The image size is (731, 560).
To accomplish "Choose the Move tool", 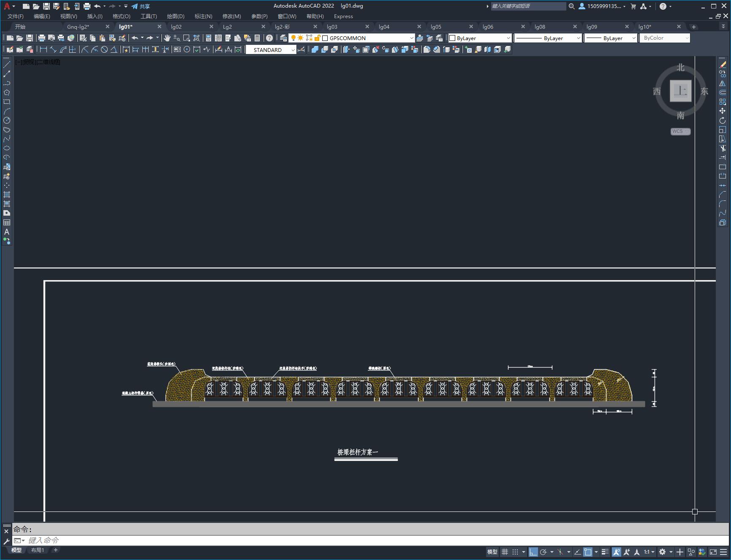I will coord(723,111).
